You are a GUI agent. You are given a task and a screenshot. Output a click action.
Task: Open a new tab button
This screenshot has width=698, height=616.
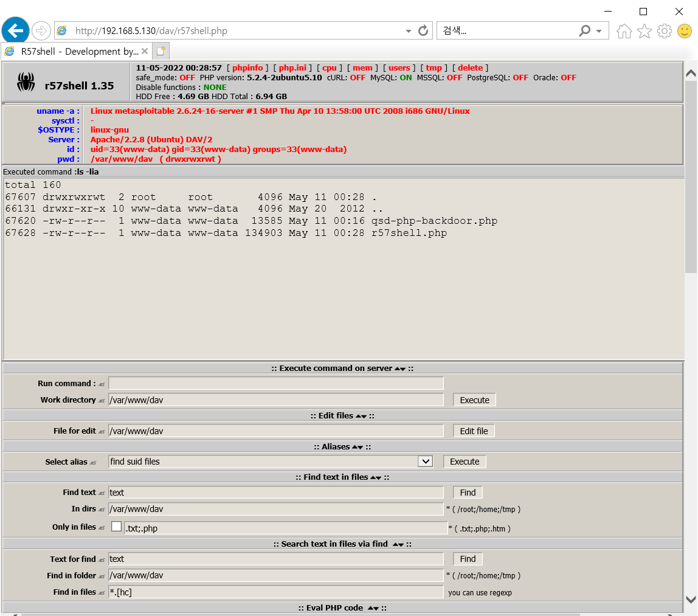161,51
